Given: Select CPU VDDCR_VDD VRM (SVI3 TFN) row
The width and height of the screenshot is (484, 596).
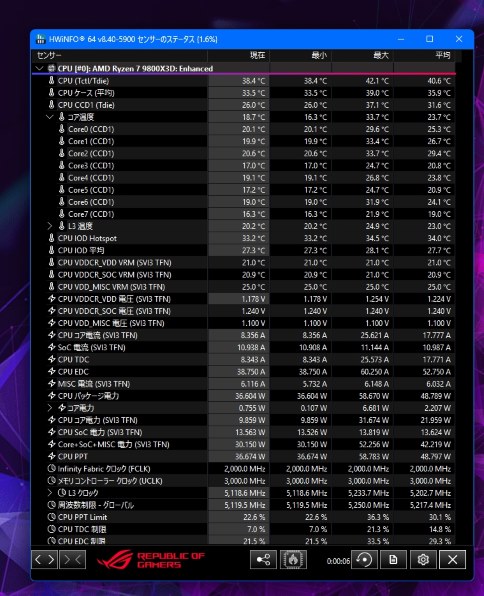Looking at the screenshot, I should click(244, 263).
